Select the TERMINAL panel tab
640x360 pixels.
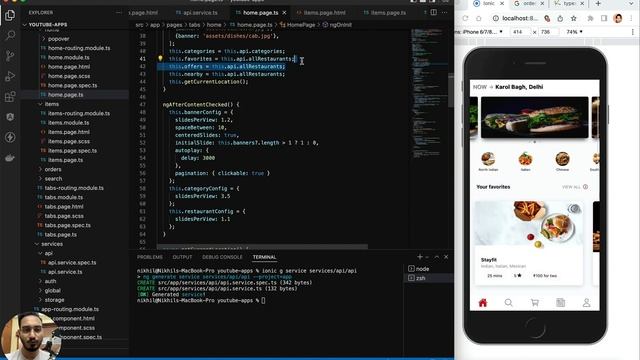pos(264,257)
